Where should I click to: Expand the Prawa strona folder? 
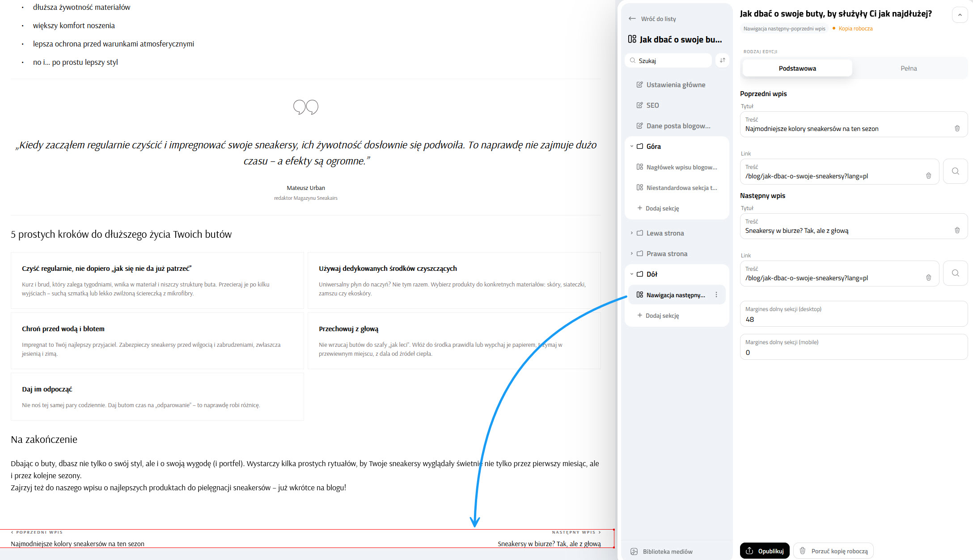[x=632, y=254]
